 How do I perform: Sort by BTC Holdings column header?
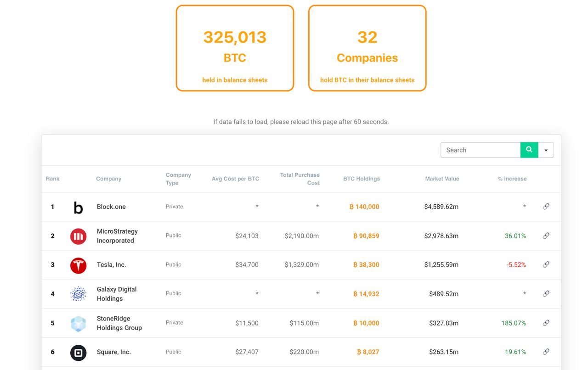(362, 179)
